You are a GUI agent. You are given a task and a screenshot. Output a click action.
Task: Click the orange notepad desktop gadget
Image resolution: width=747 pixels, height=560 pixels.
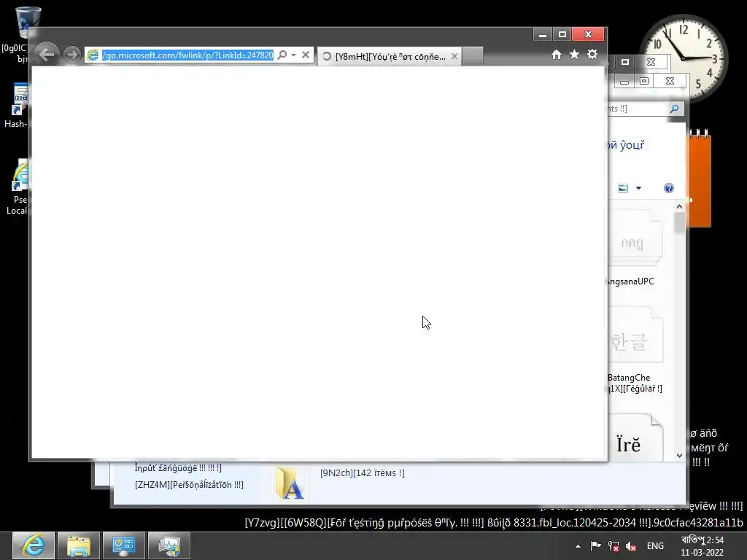point(700,179)
